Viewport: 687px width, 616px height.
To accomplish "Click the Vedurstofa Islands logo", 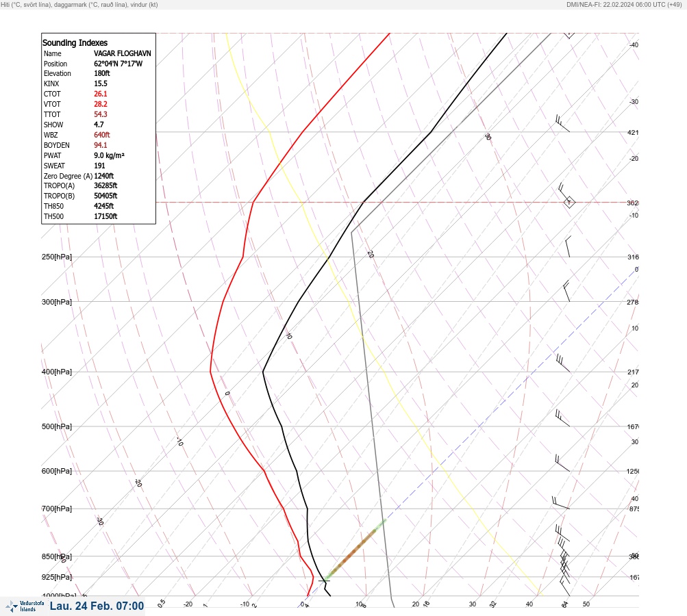I will [x=25, y=606].
